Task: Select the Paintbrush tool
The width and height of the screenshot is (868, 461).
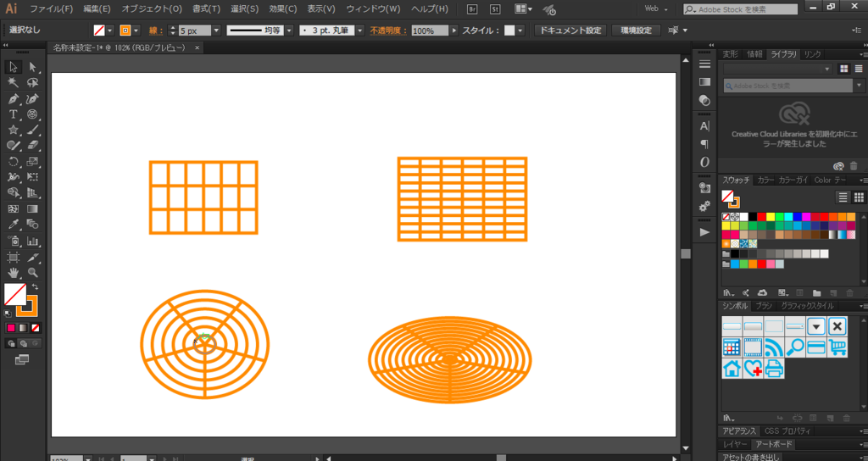Action: click(33, 130)
